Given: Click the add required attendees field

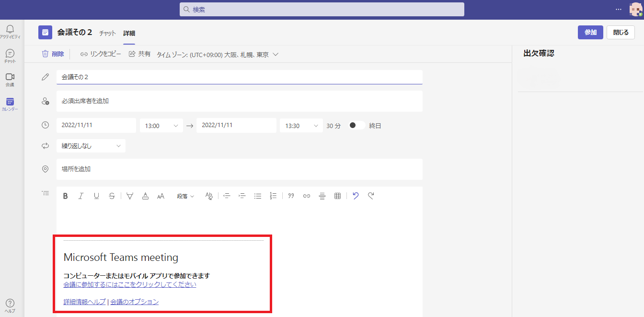Looking at the screenshot, I should tap(239, 101).
